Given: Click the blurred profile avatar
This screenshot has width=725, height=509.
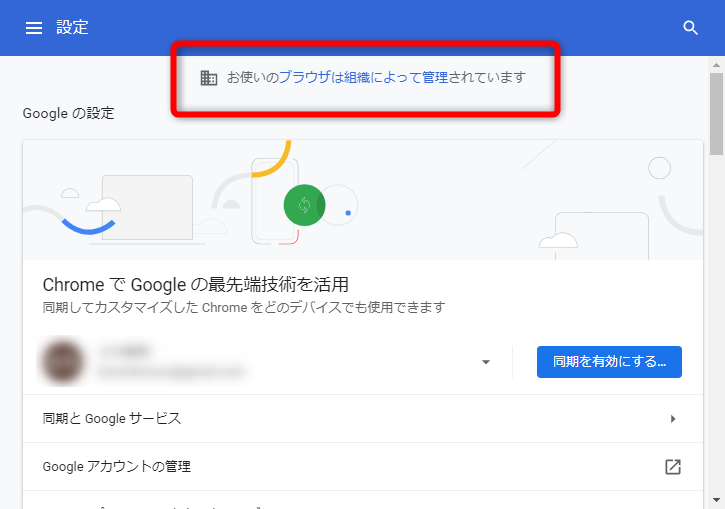Looking at the screenshot, I should tap(62, 362).
